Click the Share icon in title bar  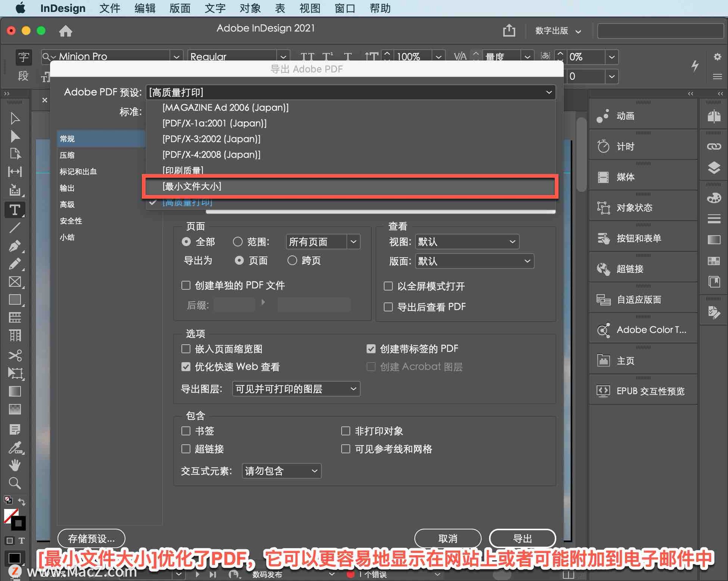(509, 30)
